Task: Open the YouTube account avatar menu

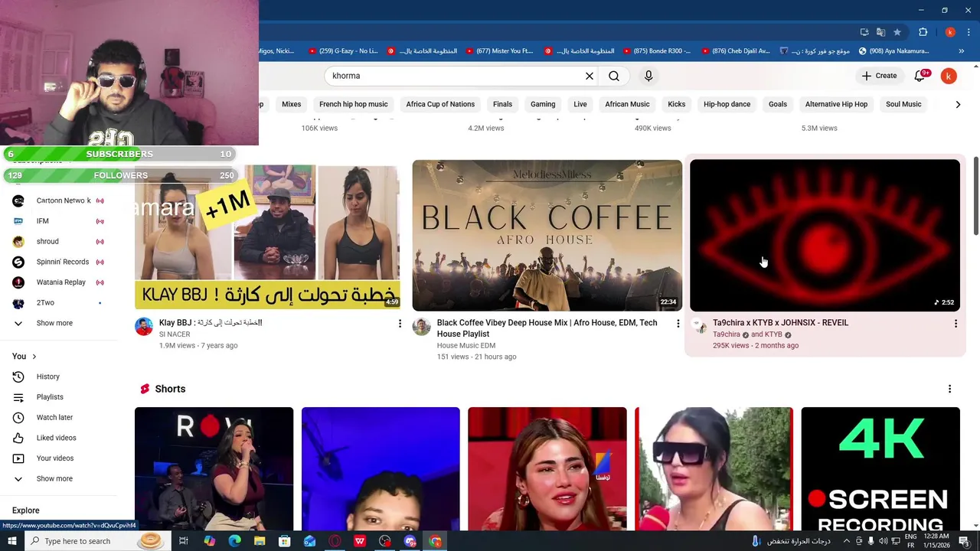Action: click(949, 76)
